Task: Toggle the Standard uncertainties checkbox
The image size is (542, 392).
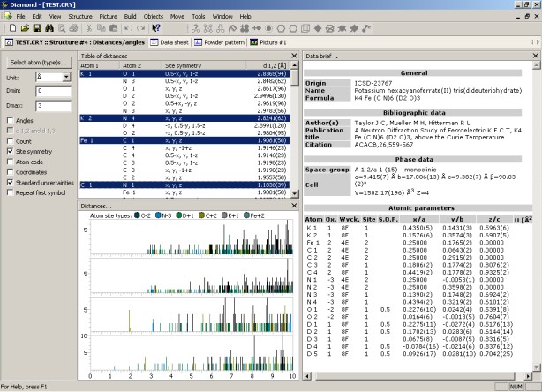Action: (9, 182)
